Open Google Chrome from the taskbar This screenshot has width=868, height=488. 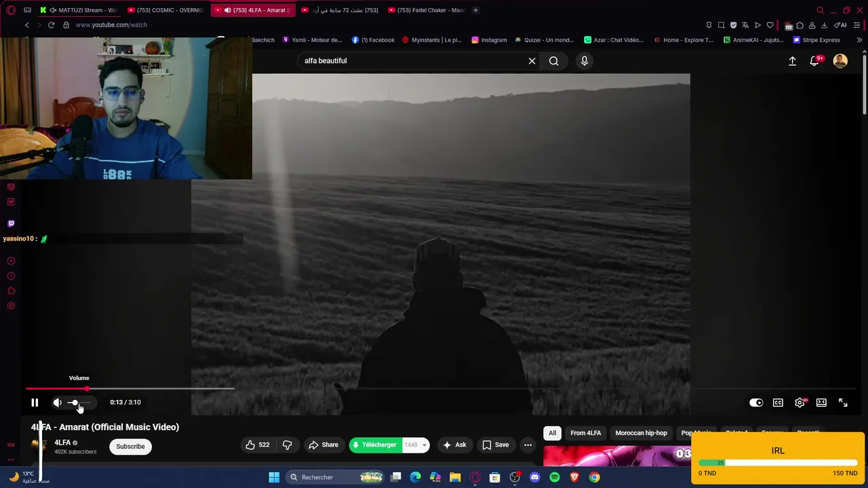pos(594,477)
